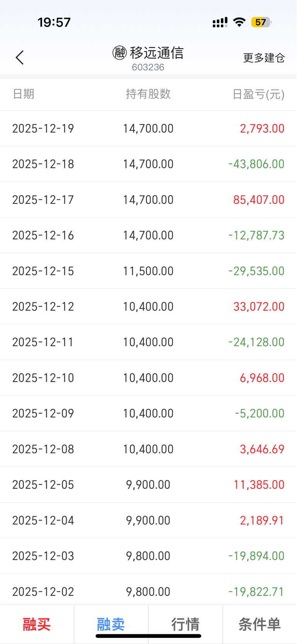Tap the 2025-12-05 row showing 11,385.00

pyautogui.click(x=148, y=485)
